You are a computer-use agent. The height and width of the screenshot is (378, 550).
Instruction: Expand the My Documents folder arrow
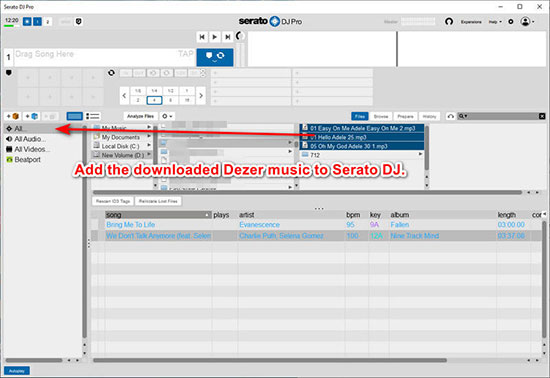pos(149,136)
